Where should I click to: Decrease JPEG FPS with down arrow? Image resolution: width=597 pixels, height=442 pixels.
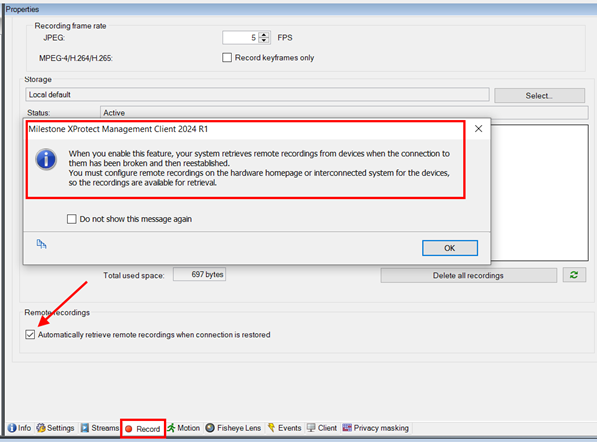(264, 40)
